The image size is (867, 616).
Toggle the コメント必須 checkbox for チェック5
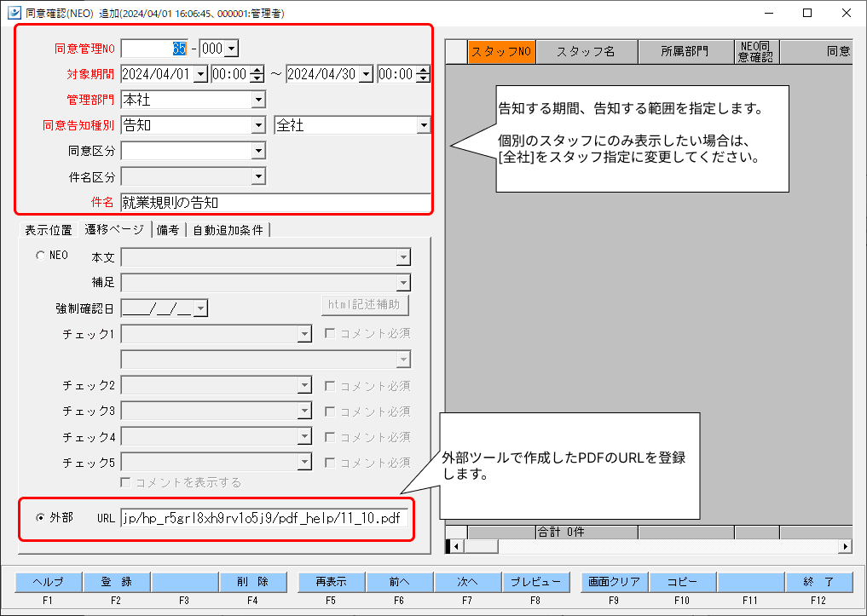click(330, 463)
